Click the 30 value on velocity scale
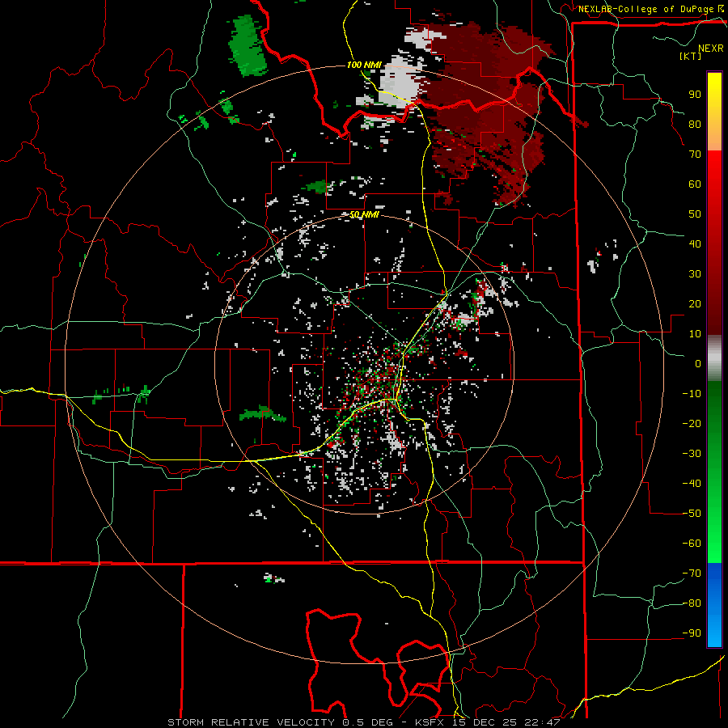Screen dimensions: 728x728 coord(695,274)
